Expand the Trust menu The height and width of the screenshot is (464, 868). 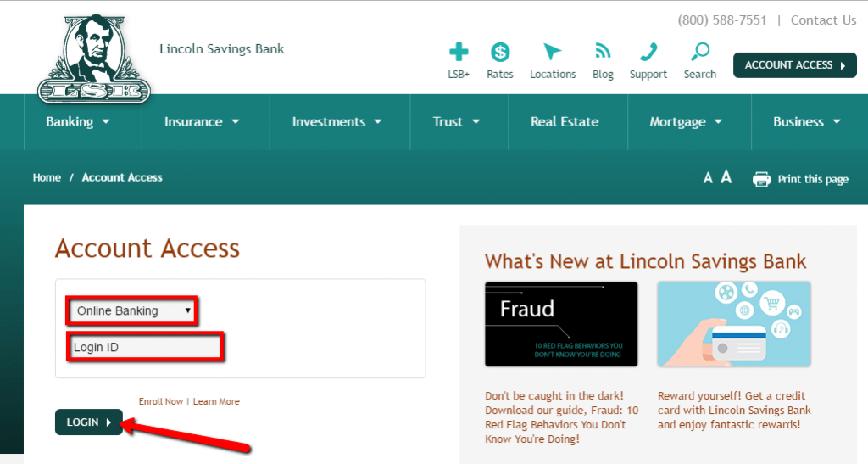point(457,122)
